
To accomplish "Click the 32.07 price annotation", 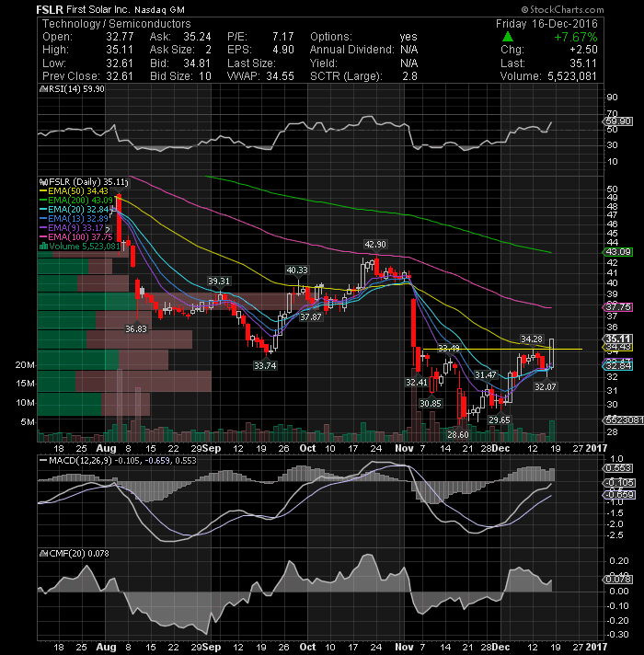I will [x=545, y=386].
